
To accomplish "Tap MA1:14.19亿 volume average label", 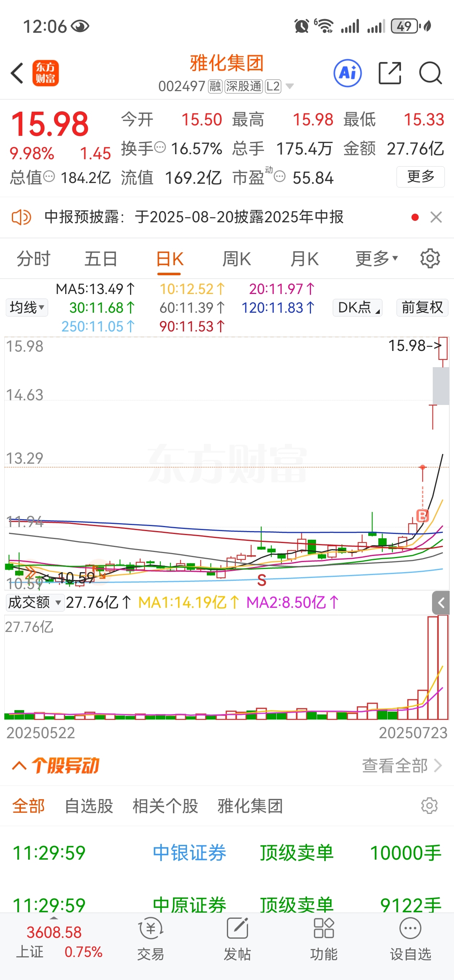I will click(x=189, y=602).
